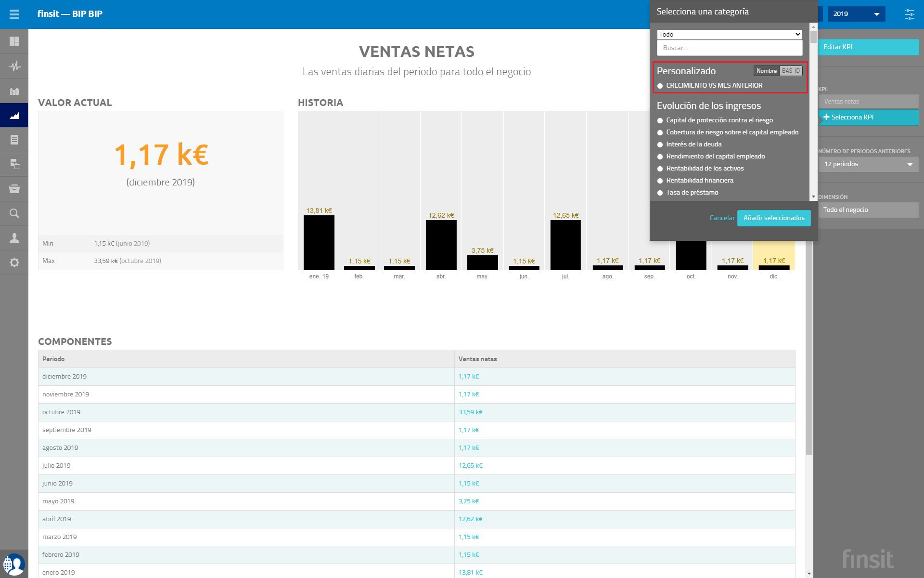
Task: Click the Ventas netas KPI field
Action: [868, 102]
